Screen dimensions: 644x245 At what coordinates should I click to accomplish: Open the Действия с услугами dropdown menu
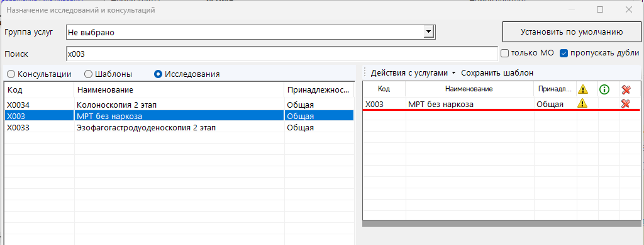(x=413, y=73)
